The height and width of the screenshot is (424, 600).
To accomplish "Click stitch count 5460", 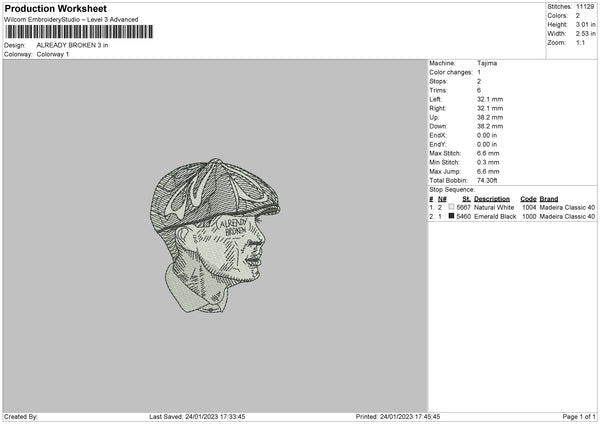I will [463, 217].
